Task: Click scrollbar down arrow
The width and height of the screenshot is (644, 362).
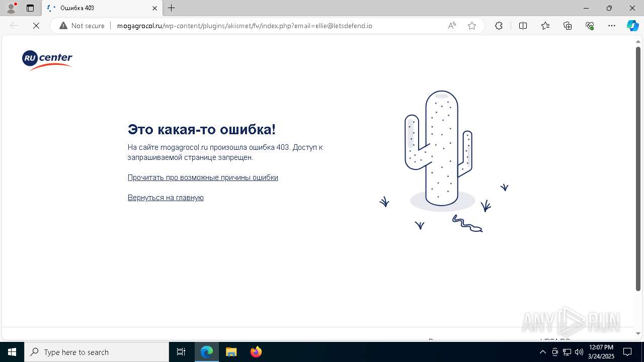Action: tap(638, 333)
